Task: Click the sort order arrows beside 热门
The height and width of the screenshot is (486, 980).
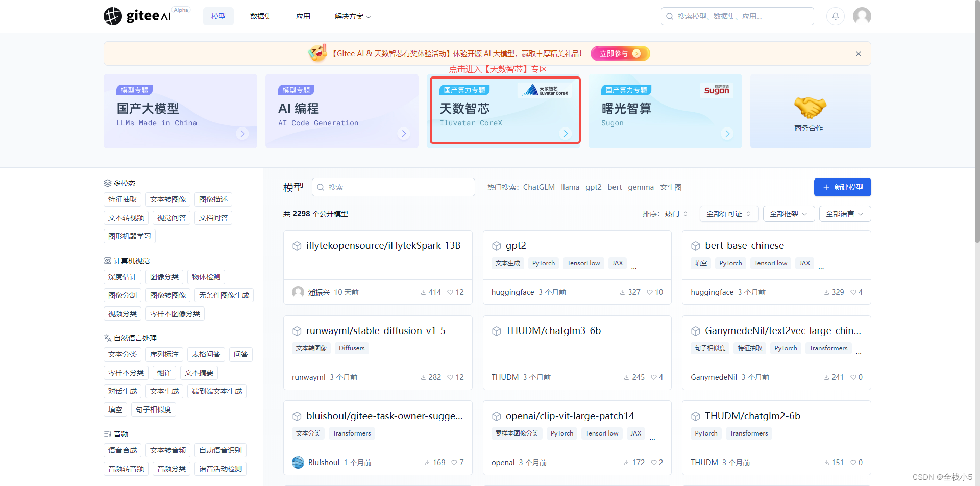Action: pyautogui.click(x=685, y=214)
